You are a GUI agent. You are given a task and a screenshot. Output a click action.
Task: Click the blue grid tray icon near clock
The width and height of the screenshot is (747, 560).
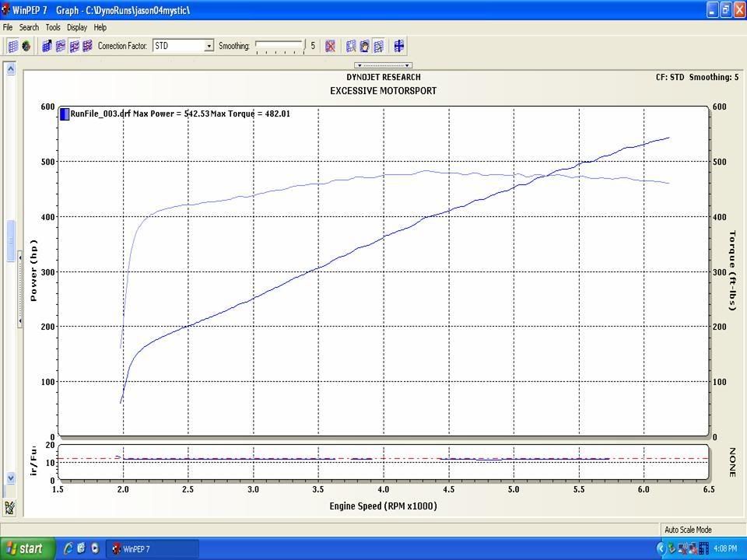click(704, 548)
